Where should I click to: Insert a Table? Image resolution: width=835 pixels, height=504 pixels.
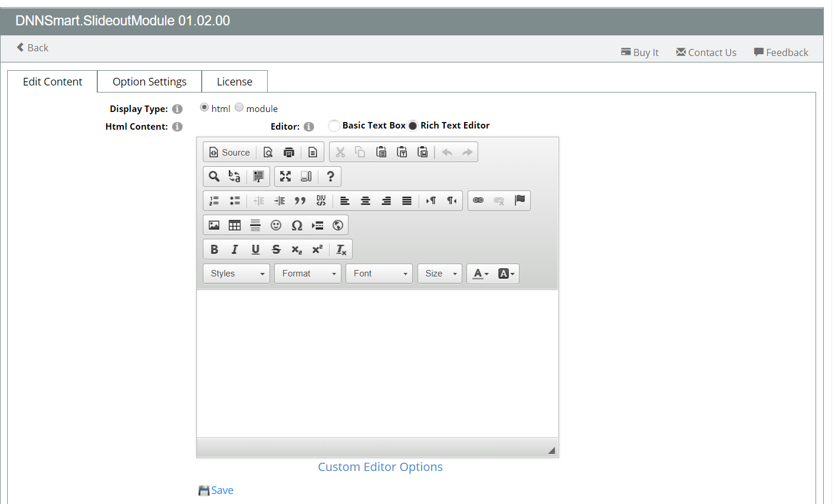[x=235, y=225]
